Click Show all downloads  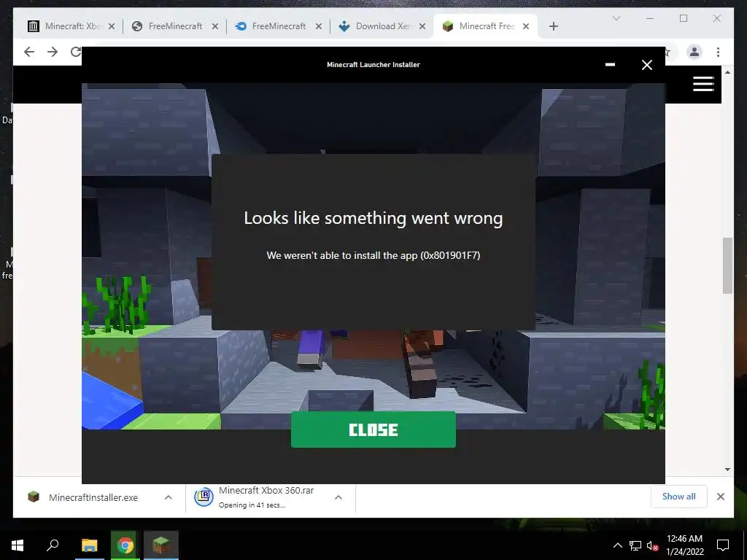click(x=678, y=496)
